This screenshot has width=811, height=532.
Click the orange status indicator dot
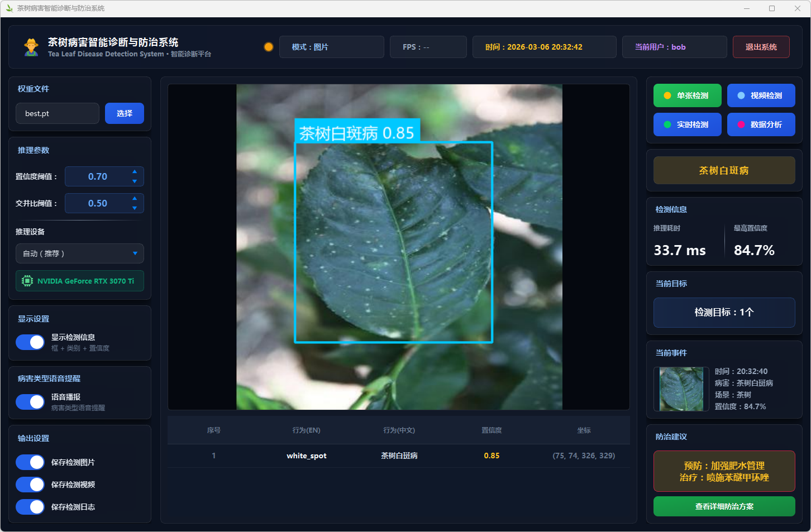[x=269, y=47]
